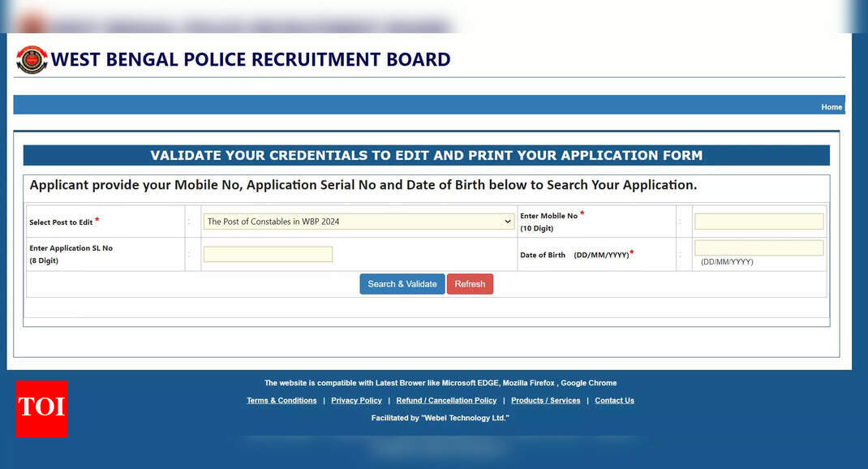Click the browser compatibility notice text
Screen dimensions: 868x469
tap(440, 382)
